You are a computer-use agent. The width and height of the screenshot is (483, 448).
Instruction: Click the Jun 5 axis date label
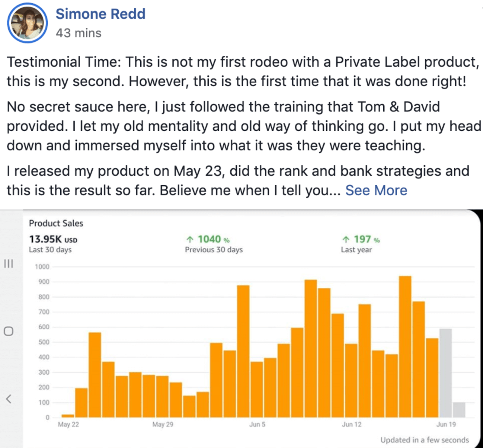pyautogui.click(x=257, y=424)
